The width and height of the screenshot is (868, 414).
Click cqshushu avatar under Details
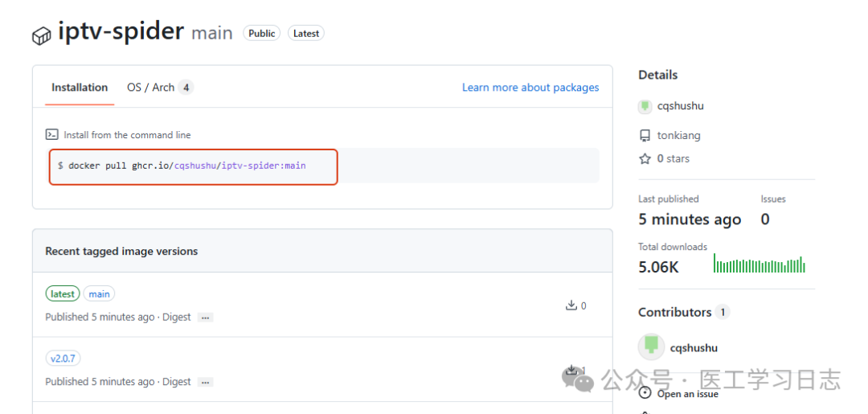tap(645, 106)
